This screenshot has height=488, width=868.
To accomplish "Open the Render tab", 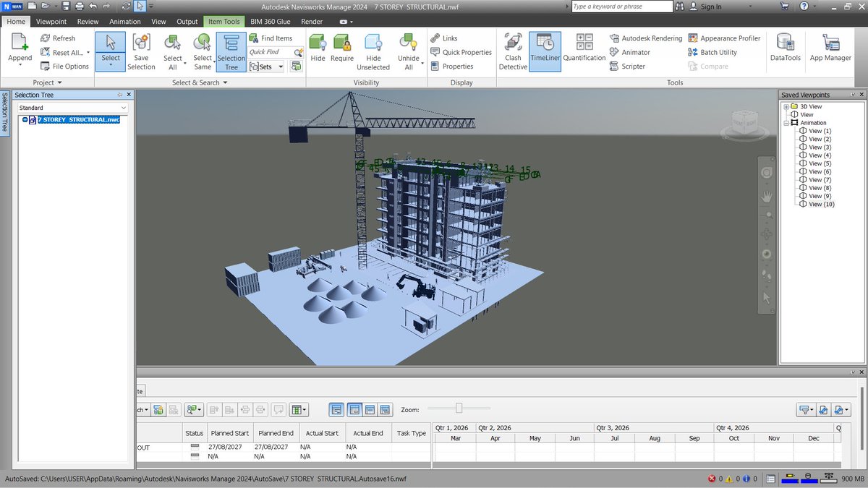I will (312, 22).
